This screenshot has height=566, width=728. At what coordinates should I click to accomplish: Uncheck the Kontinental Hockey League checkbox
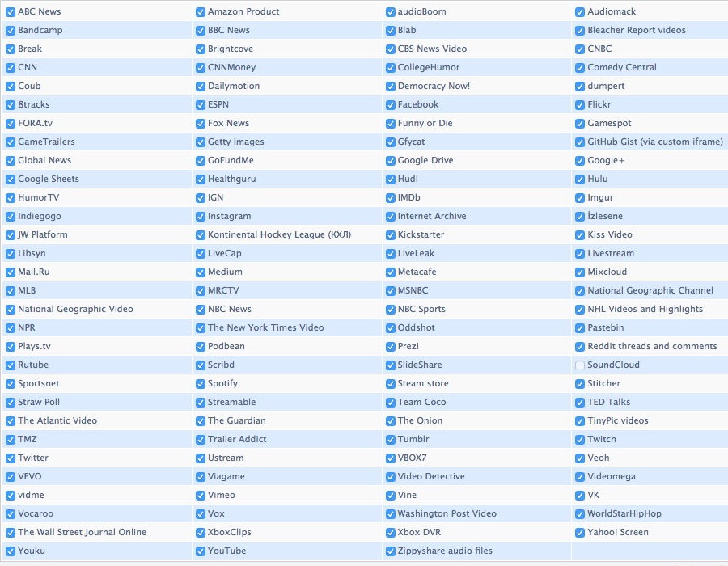[x=200, y=235]
